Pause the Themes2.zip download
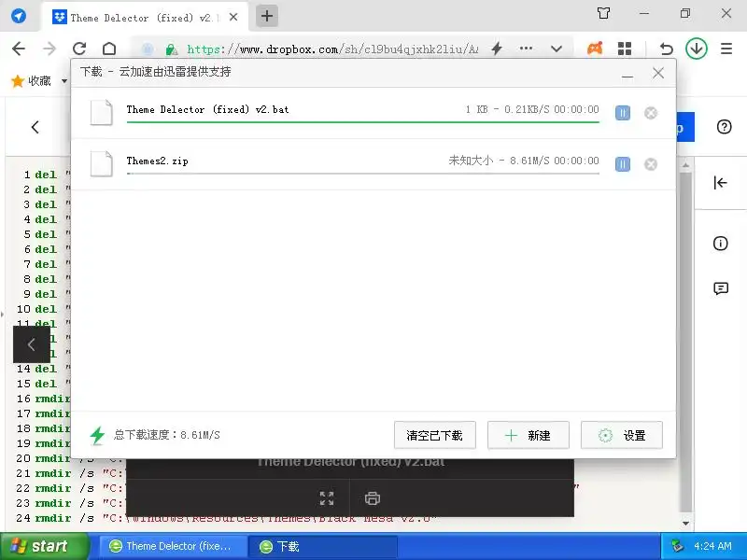The height and width of the screenshot is (560, 747). (623, 164)
